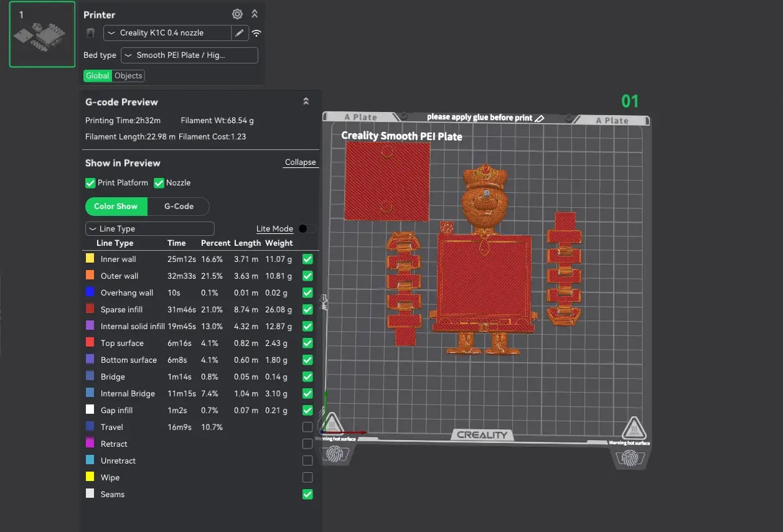The image size is (783, 532).
Task: Click the Overhang wall blue color swatch
Action: tap(89, 292)
